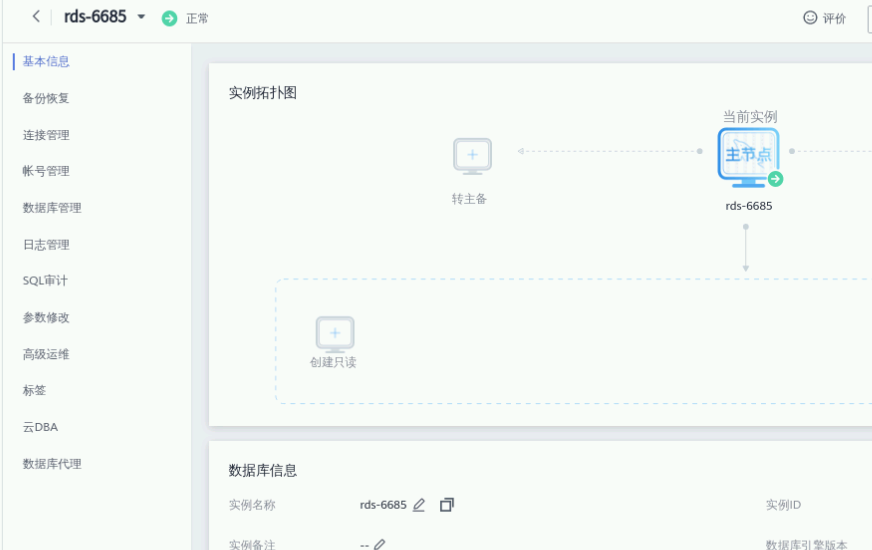The image size is (872, 550).
Task: Go back using the left arrow icon
Action: click(x=36, y=17)
